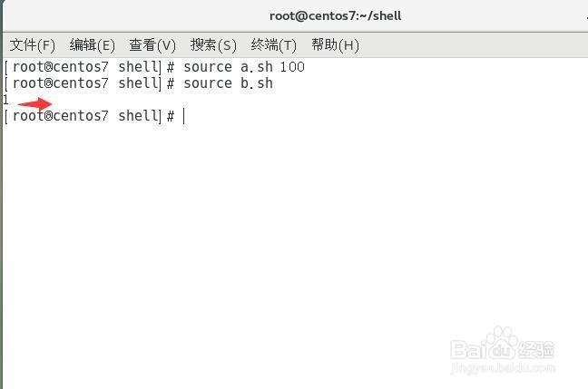Click the red arrow annotation
The image size is (588, 389).
[34, 103]
